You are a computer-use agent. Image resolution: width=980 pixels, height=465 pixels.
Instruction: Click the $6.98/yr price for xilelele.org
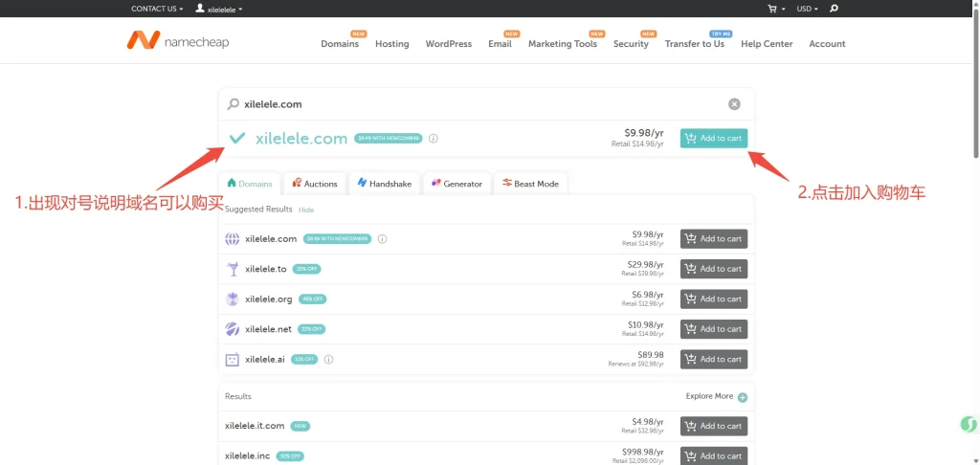click(648, 295)
